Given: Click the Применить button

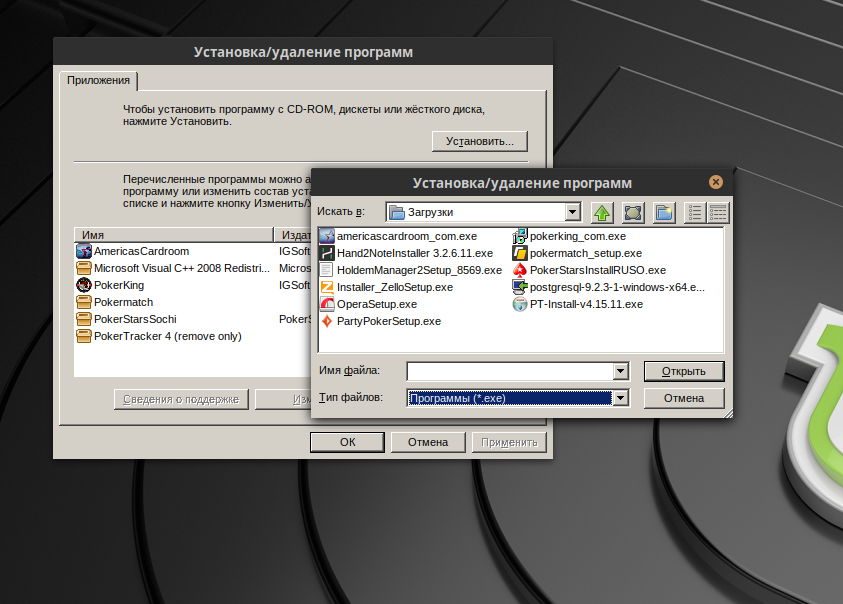Looking at the screenshot, I should [509, 442].
